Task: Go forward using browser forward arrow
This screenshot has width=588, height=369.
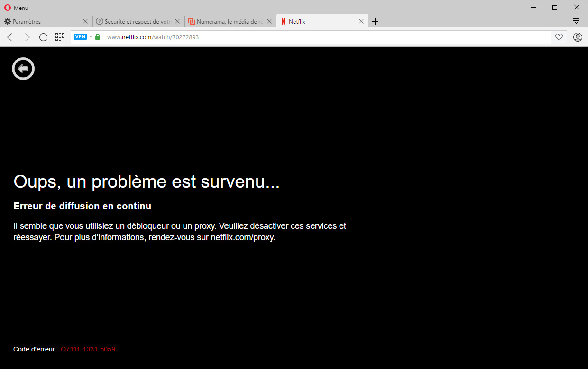Action: click(x=27, y=37)
